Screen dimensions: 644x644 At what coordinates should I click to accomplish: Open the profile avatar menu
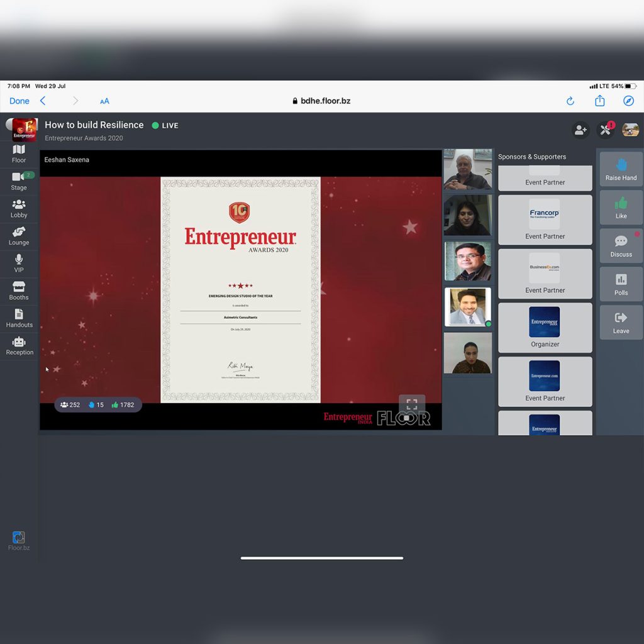coord(630,130)
